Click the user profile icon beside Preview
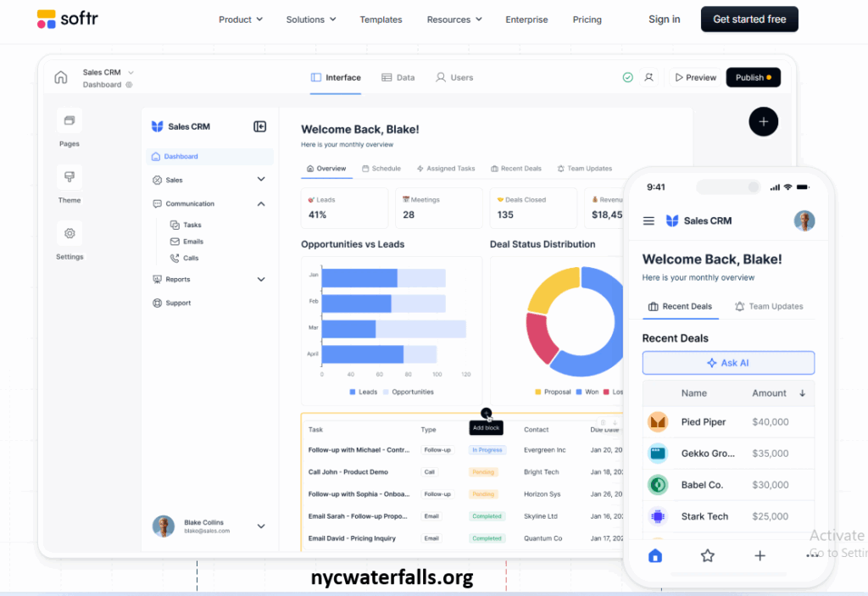The height and width of the screenshot is (596, 868). (x=648, y=77)
